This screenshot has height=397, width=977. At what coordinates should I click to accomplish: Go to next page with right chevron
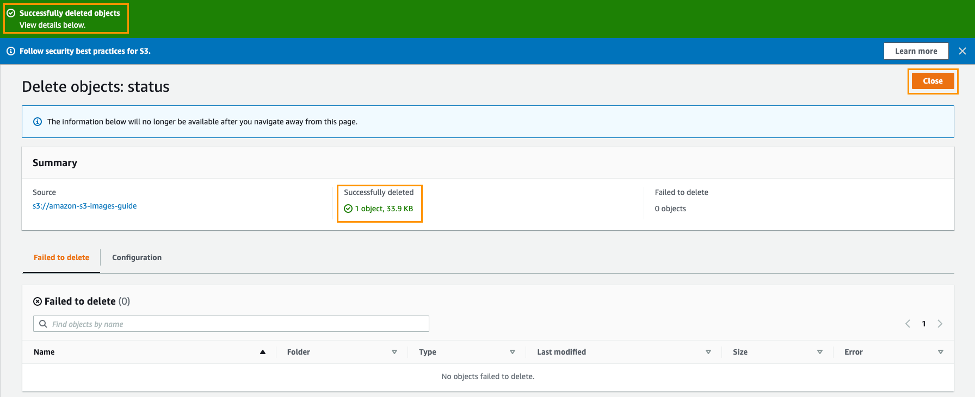940,323
